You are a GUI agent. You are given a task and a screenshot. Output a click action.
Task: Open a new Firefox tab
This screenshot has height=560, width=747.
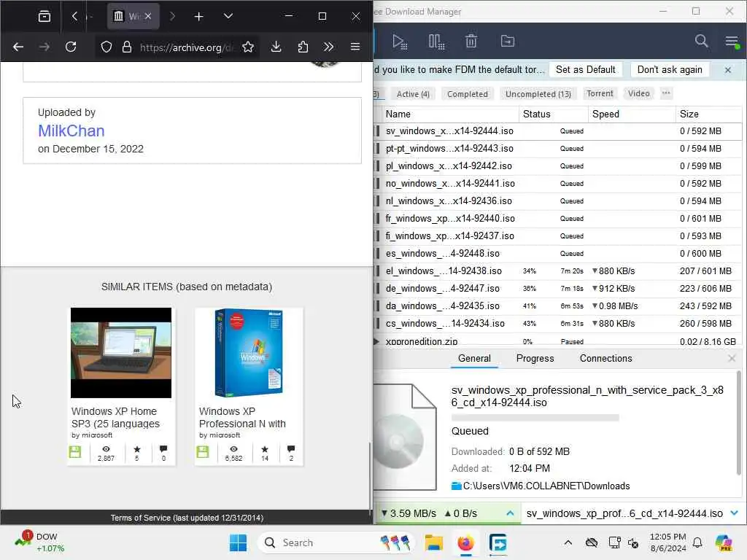(198, 17)
